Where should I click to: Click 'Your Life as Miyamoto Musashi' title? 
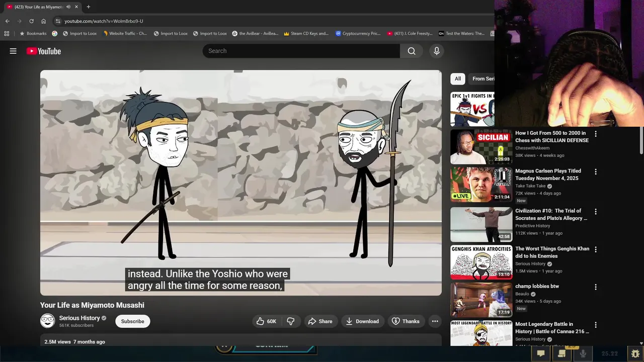[92, 305]
